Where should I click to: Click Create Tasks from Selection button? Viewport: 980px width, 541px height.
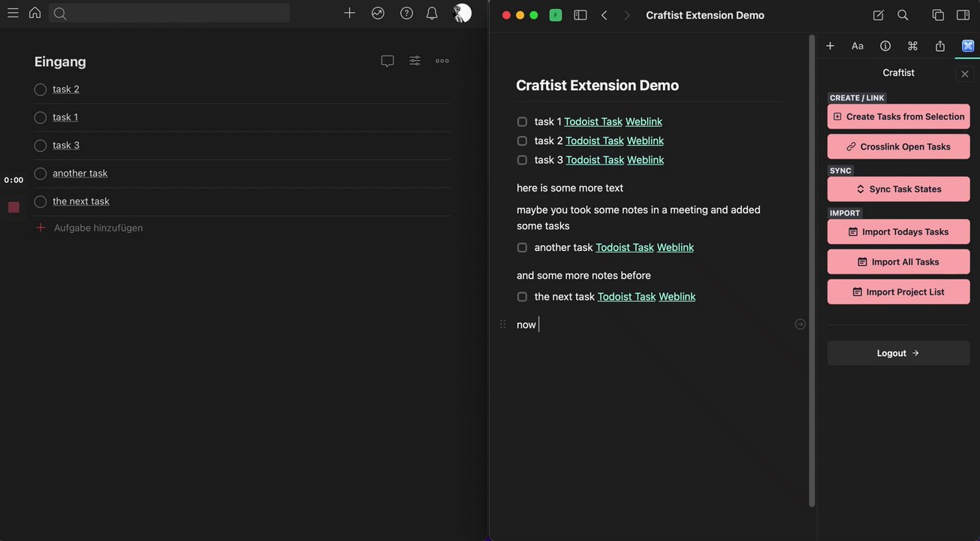click(898, 116)
